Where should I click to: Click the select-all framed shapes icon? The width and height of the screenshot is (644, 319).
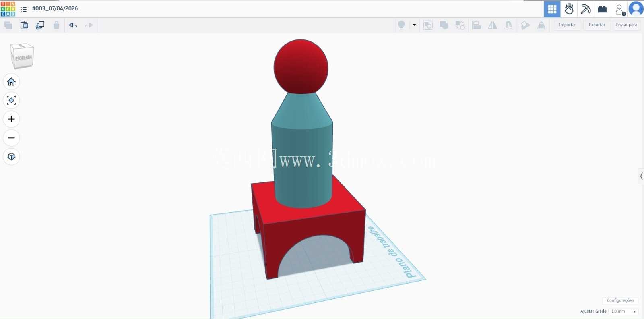point(428,25)
